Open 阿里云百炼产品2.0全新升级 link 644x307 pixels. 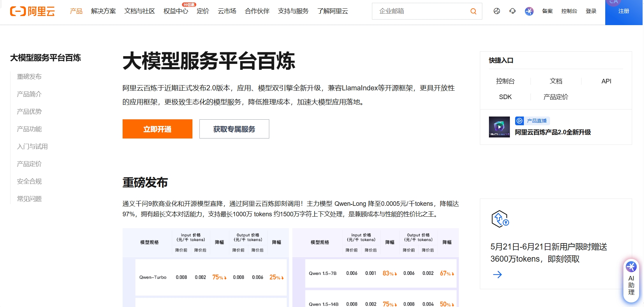(553, 132)
